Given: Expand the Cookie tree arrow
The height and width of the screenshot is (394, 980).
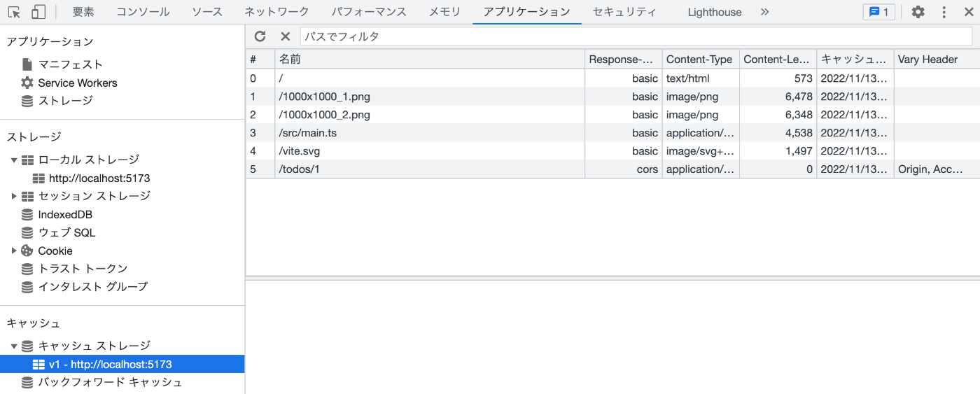Looking at the screenshot, I should click(x=14, y=251).
